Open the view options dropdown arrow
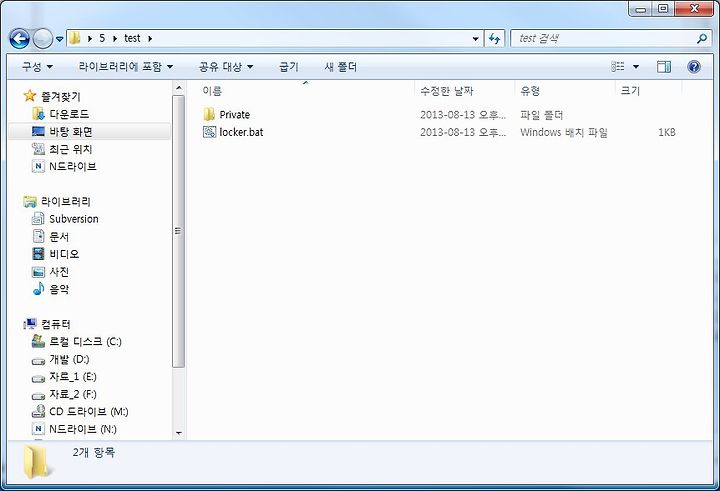The height and width of the screenshot is (491, 720). tap(636, 67)
